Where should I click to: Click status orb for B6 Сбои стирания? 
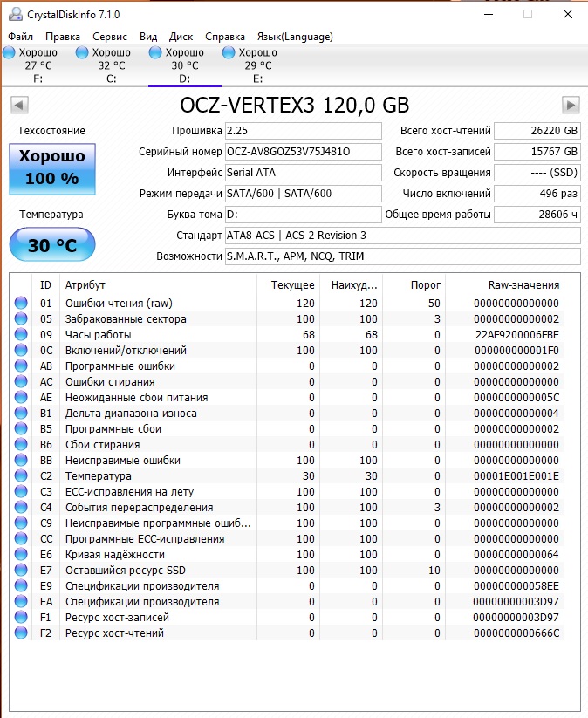point(21,444)
